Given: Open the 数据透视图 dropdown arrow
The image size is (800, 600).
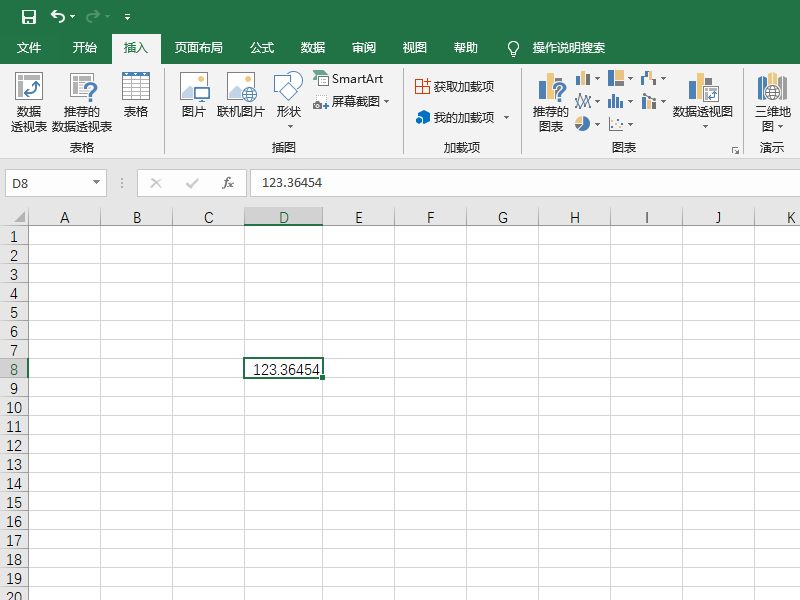Looking at the screenshot, I should (705, 127).
